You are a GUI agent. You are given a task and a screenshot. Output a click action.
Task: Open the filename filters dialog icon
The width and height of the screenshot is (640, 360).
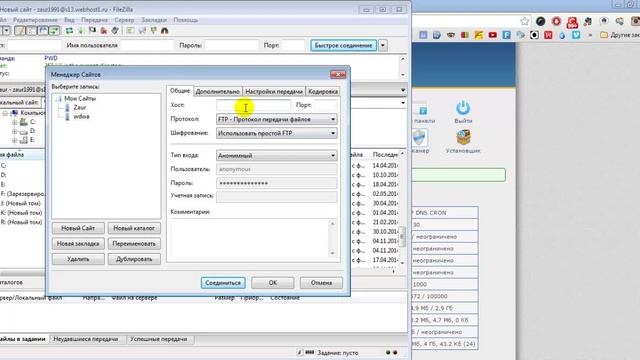point(130,31)
